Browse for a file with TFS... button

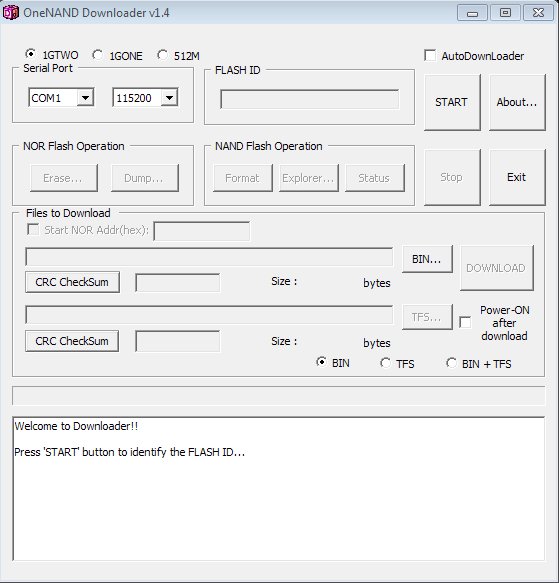427,317
